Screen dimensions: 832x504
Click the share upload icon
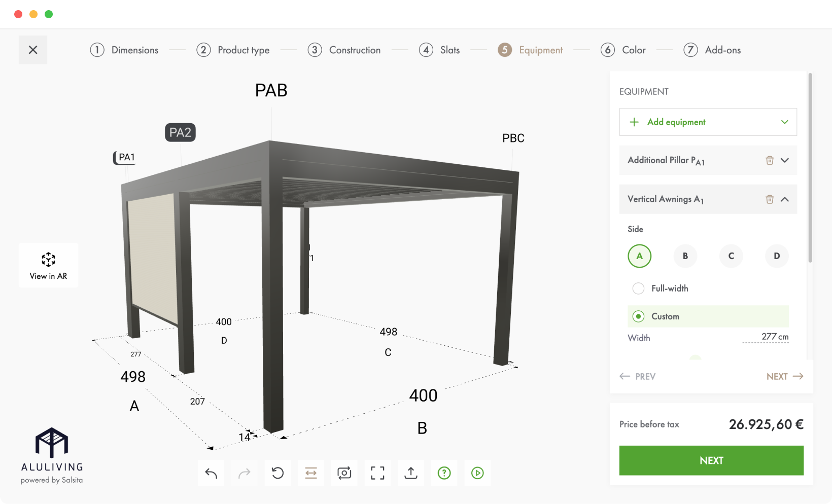click(411, 473)
